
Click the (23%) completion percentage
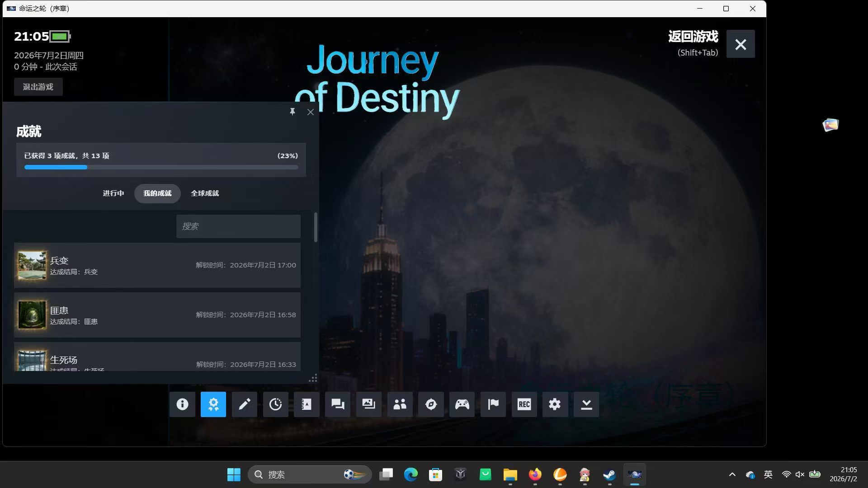pos(288,156)
